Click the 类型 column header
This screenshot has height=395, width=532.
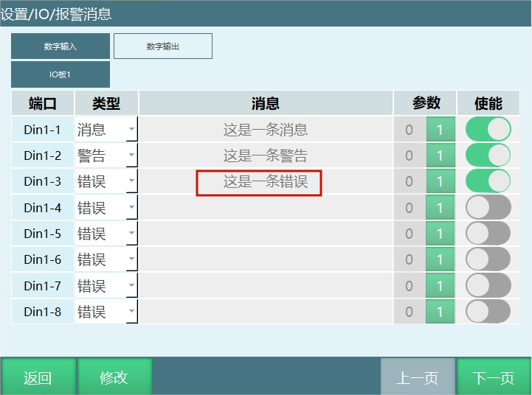(106, 103)
